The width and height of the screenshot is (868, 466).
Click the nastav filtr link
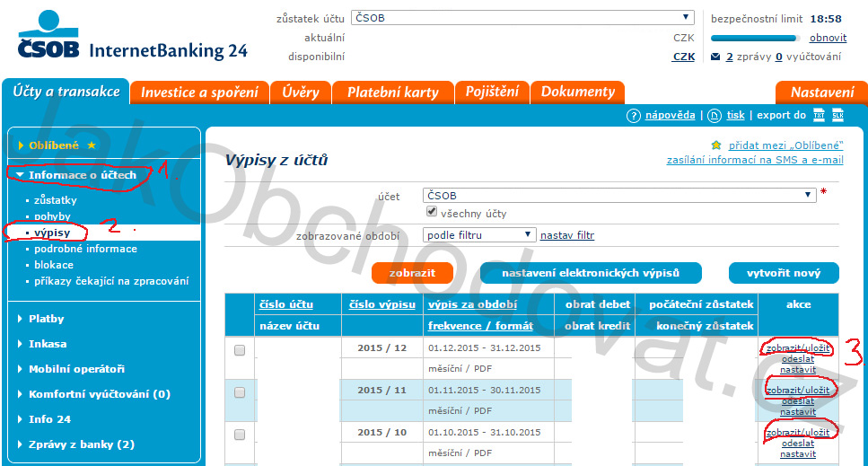pyautogui.click(x=567, y=235)
